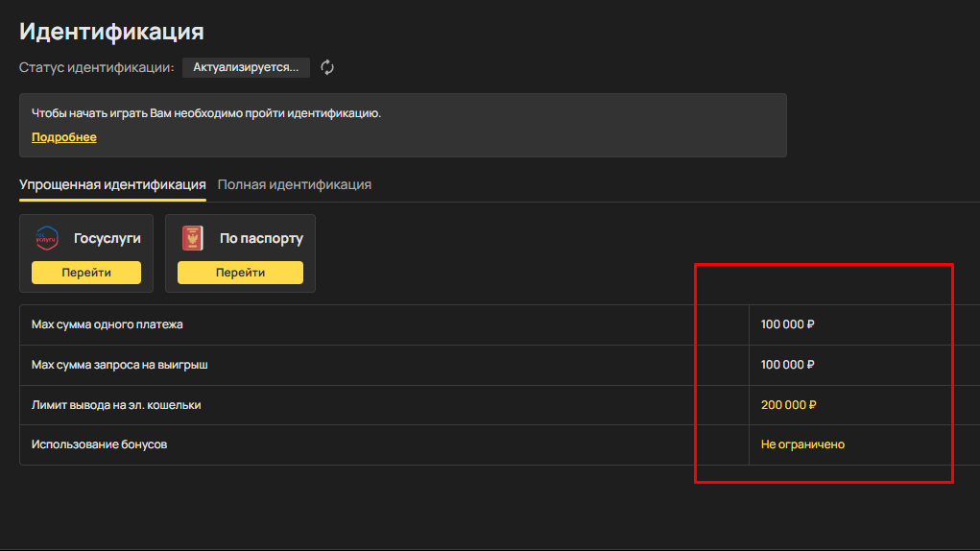Switch to Упрощенная идентификация tab
This screenshot has width=980, height=551.
pyautogui.click(x=112, y=184)
